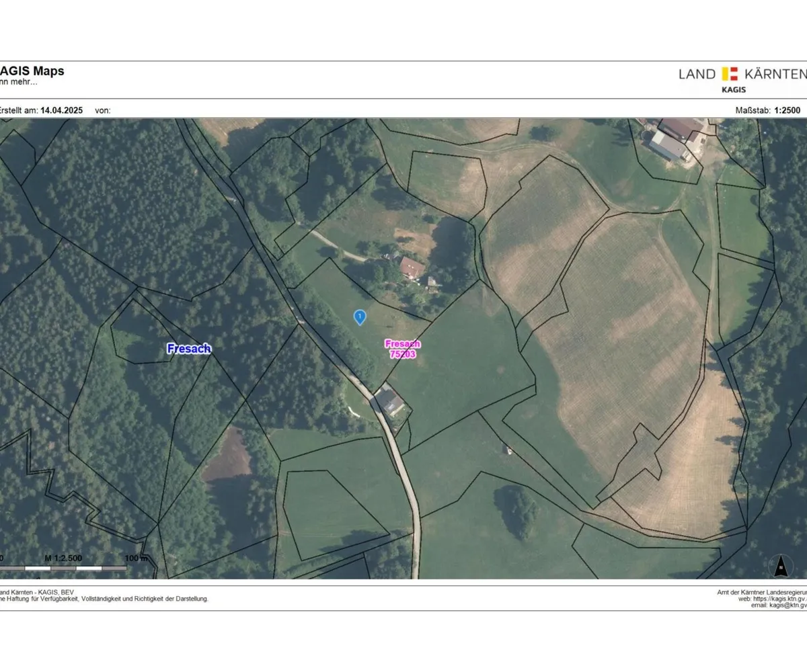This screenshot has height=672, width=807.
Task: Click the KAGIS Maps title
Action: (x=32, y=71)
